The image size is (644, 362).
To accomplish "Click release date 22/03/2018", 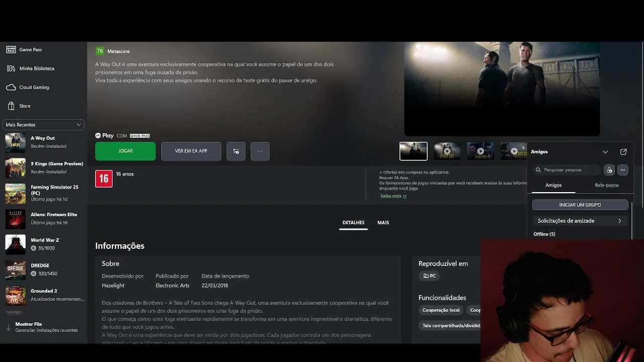I will (x=215, y=286).
